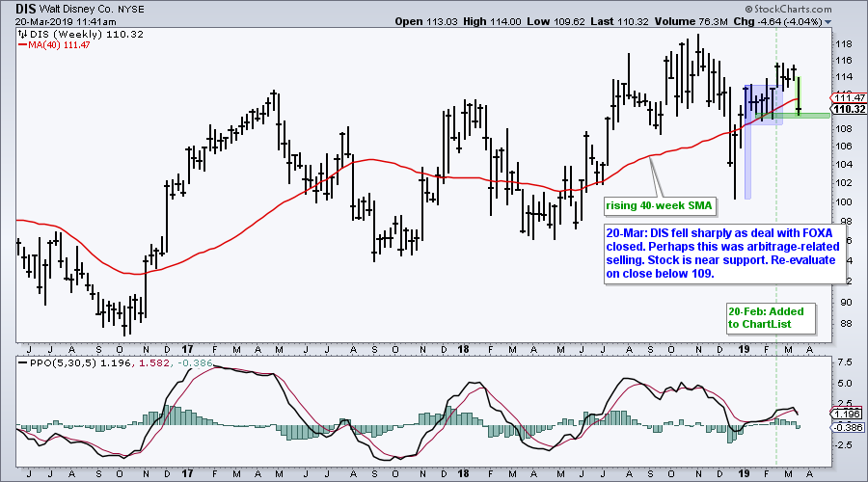The image size is (868, 482).
Task: Click the Last 110.32 value in header
Action: [619, 21]
